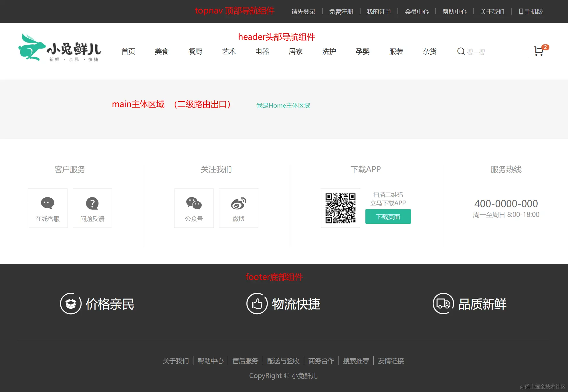Open the 免费注册 link

click(x=341, y=11)
